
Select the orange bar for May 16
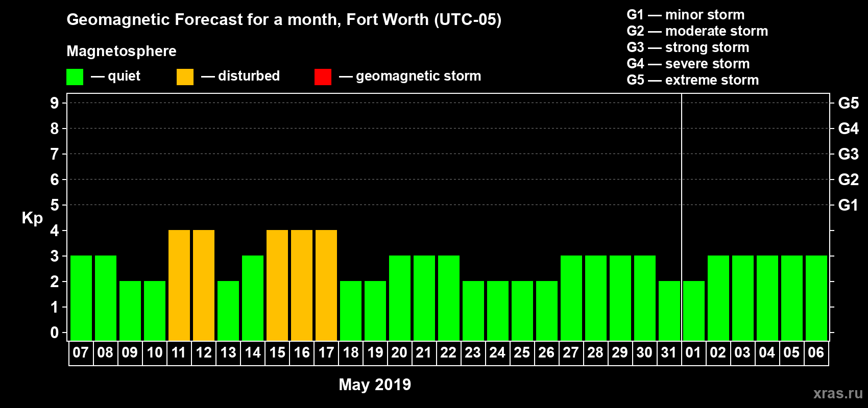coord(302,286)
